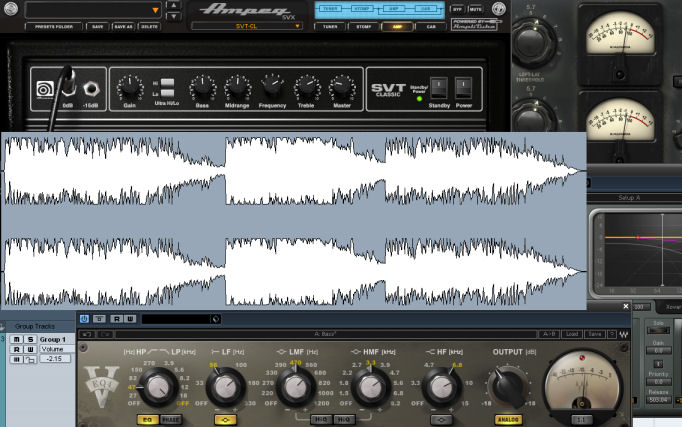682x427 pixels.
Task: Click the undo arrow in the Waves toolbar
Action: coord(87,334)
